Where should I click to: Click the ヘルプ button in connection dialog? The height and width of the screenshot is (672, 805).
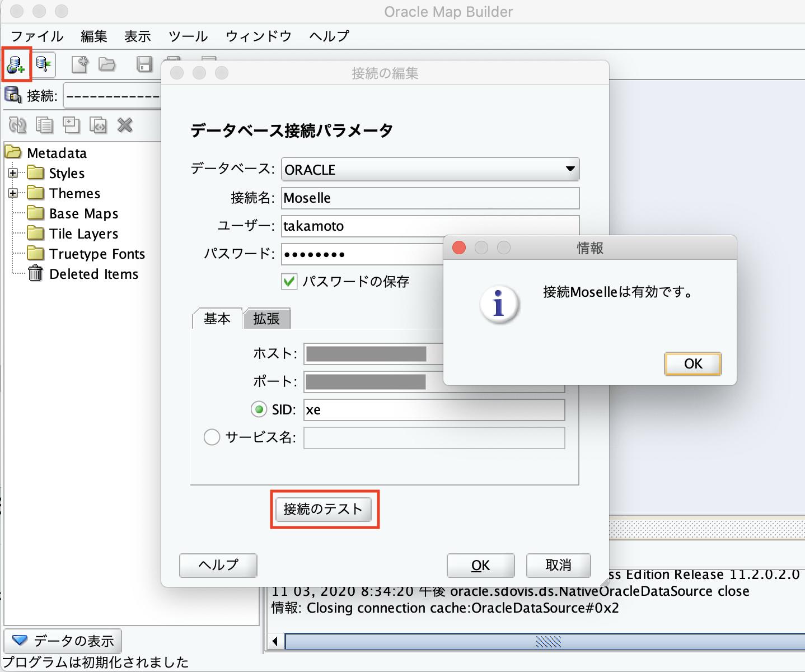pyautogui.click(x=218, y=565)
